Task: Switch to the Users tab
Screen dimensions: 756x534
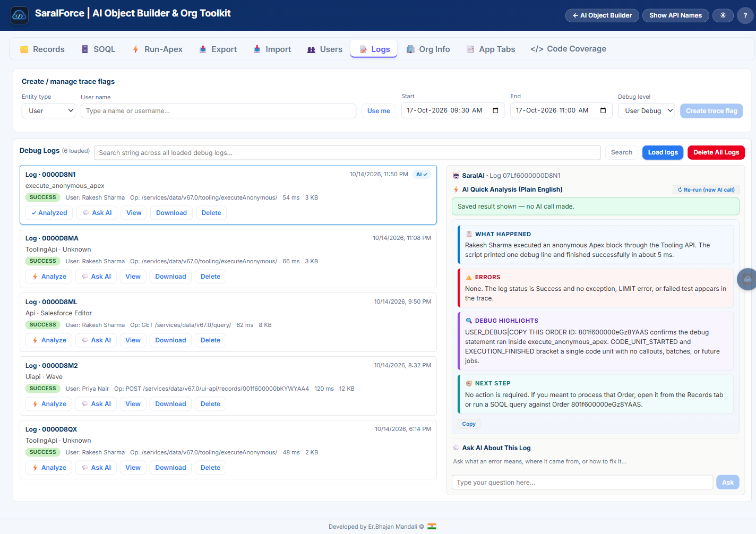Action: 324,49
